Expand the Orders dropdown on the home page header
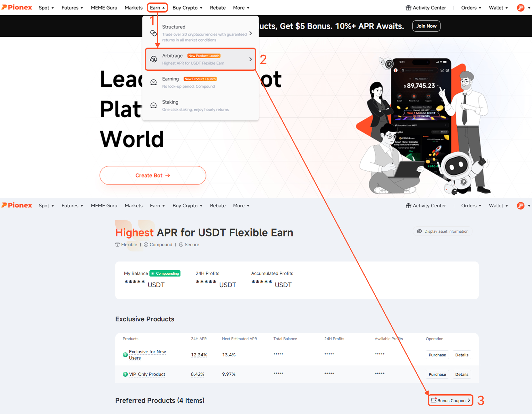 click(x=471, y=8)
